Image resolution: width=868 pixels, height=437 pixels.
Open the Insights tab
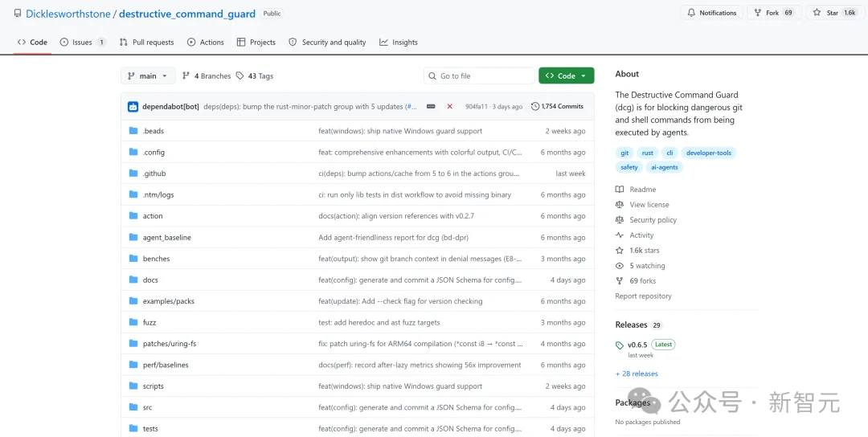tap(399, 42)
